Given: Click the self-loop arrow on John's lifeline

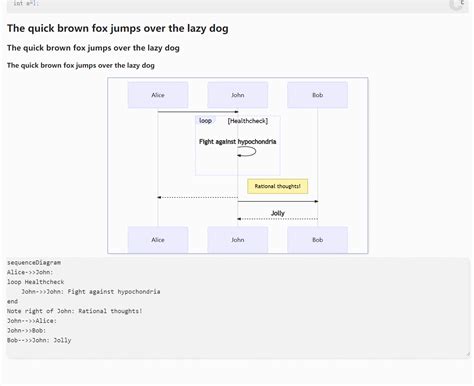Looking at the screenshot, I should (x=247, y=152).
